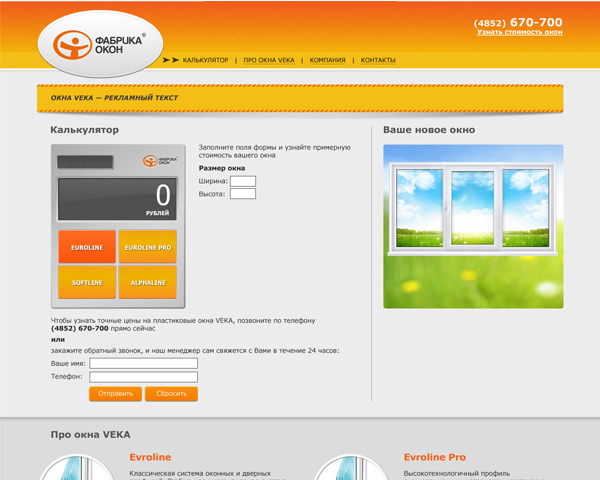The image size is (600, 480).
Task: Open the Калькулятор menu item
Action: tap(205, 60)
